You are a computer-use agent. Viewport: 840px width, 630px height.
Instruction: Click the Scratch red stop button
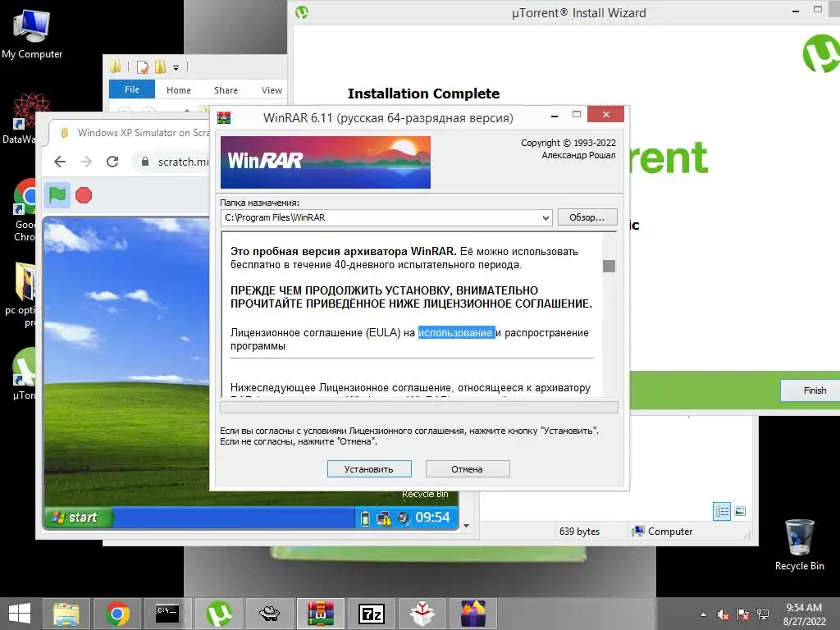(84, 195)
